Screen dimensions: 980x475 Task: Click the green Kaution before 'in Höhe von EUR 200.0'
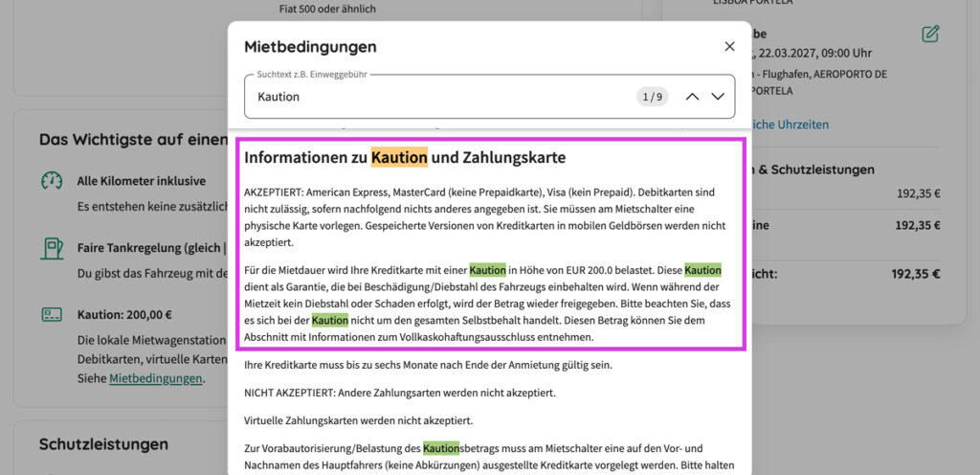tap(487, 271)
